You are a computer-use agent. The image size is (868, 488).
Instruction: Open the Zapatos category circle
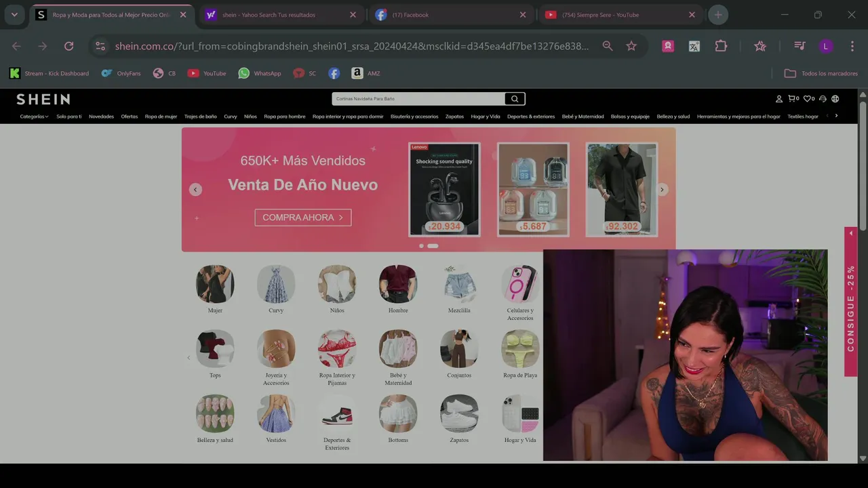459,414
